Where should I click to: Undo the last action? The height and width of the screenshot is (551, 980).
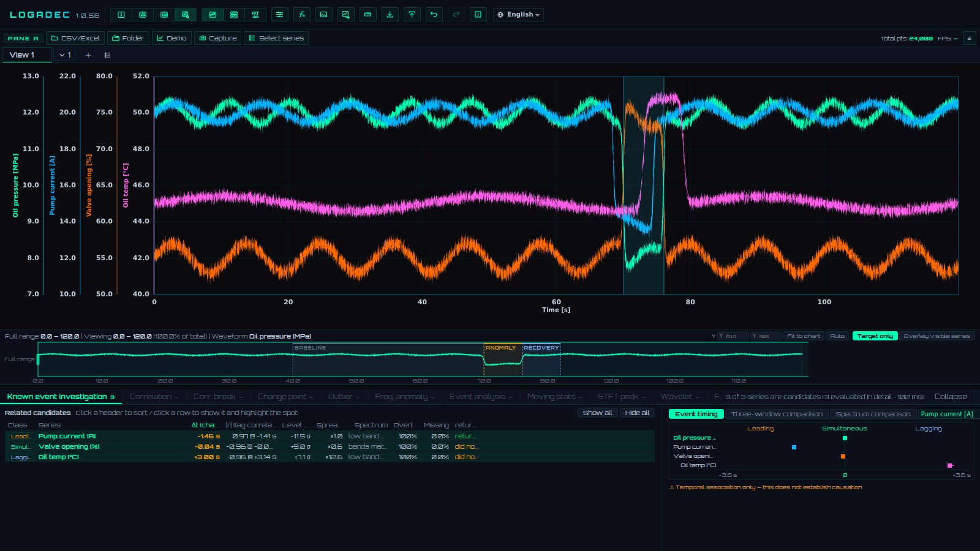pyautogui.click(x=434, y=15)
